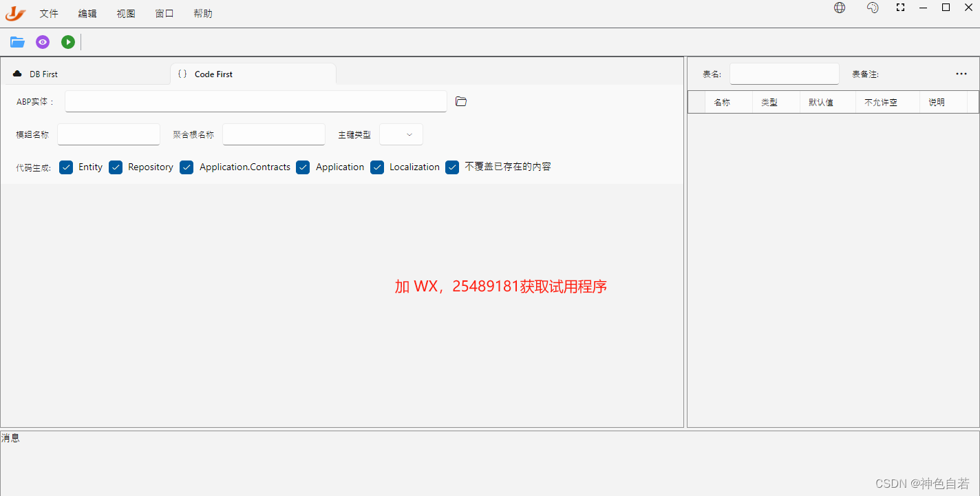
Task: Toggle the Localization checkbox off
Action: (377, 167)
